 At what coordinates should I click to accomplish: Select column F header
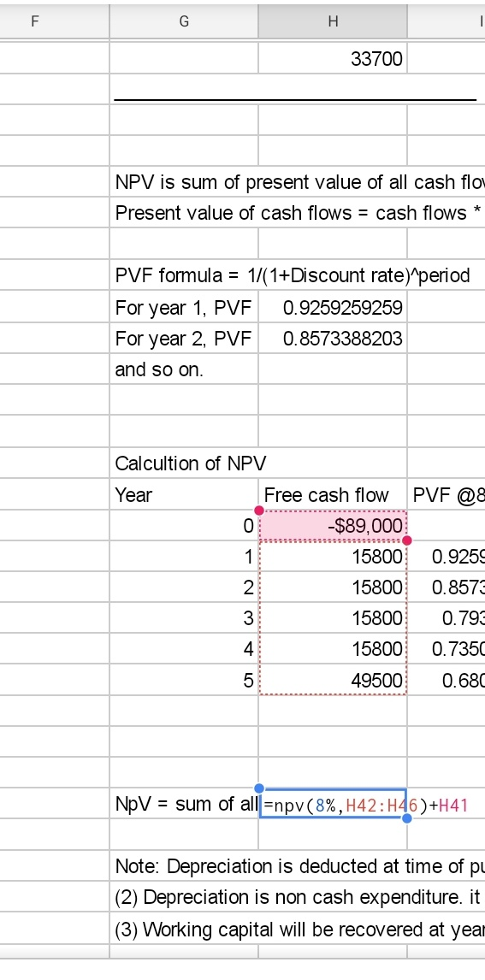(x=55, y=21)
